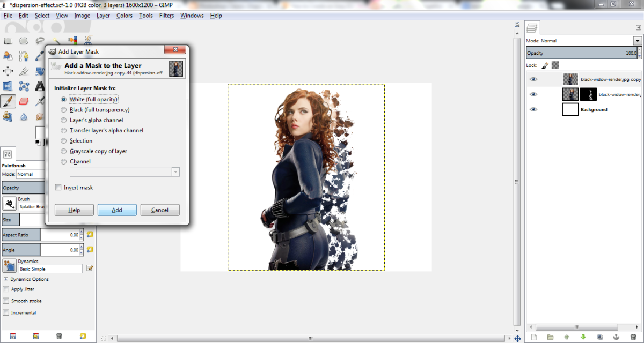644x343 pixels.
Task: Click the black-widow-render layer mask thumbnail
Action: (589, 94)
